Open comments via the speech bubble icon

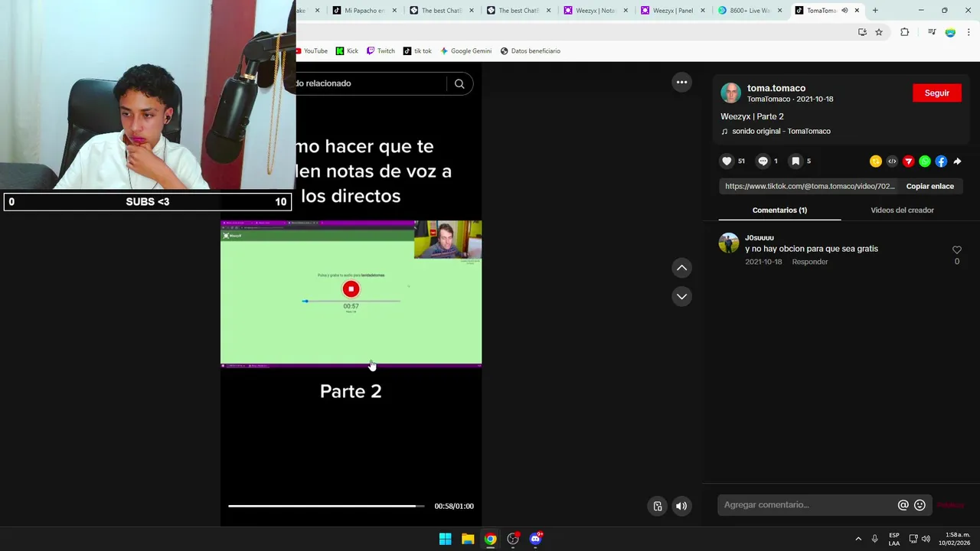(763, 161)
